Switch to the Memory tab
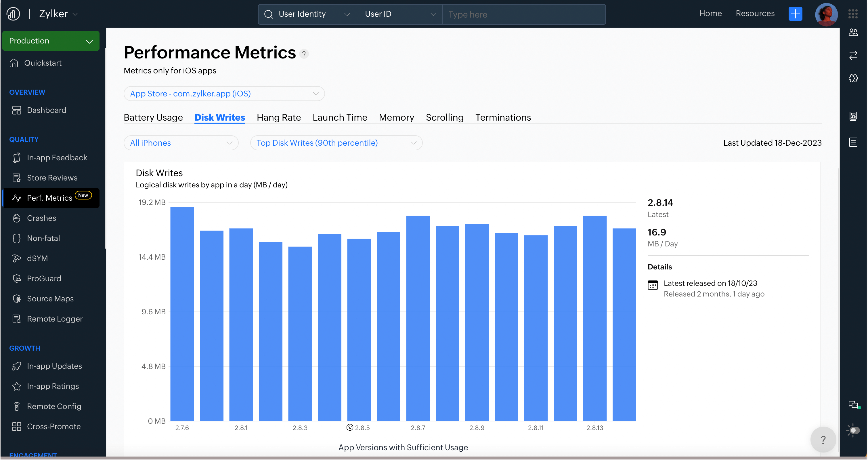Screen dimensions: 868x460 tap(396, 117)
